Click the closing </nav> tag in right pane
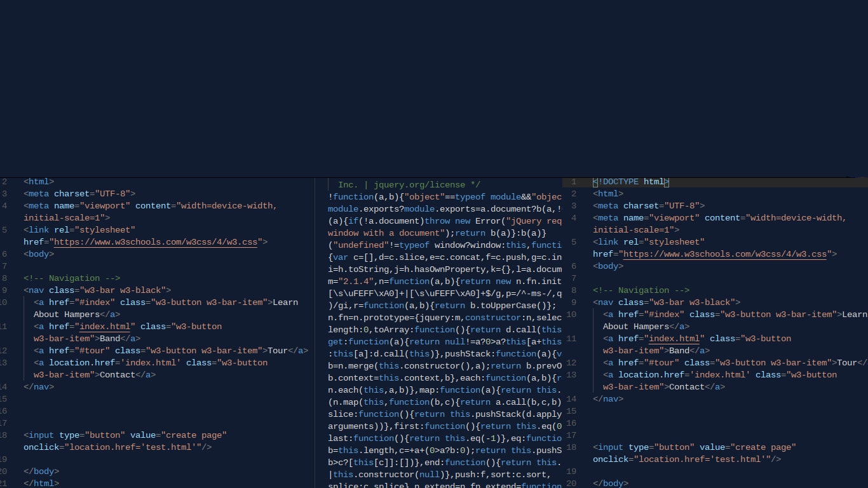Image resolution: width=868 pixels, height=488 pixels. [608, 399]
